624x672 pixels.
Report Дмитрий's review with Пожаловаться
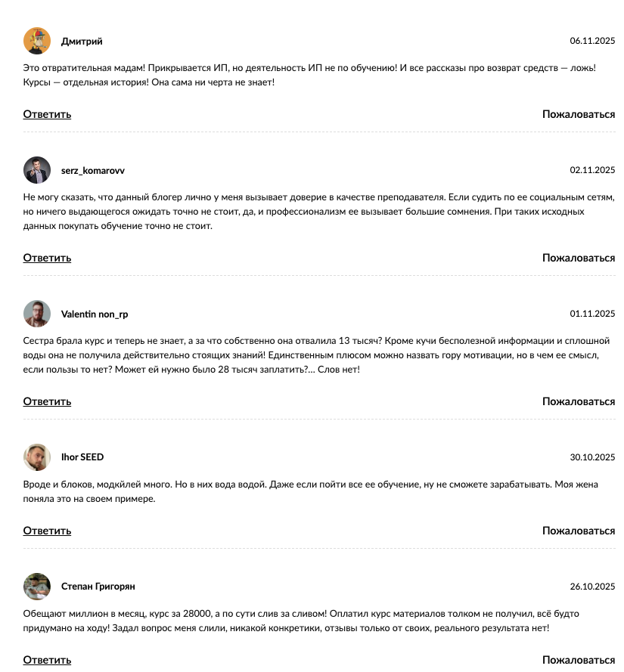click(x=579, y=114)
